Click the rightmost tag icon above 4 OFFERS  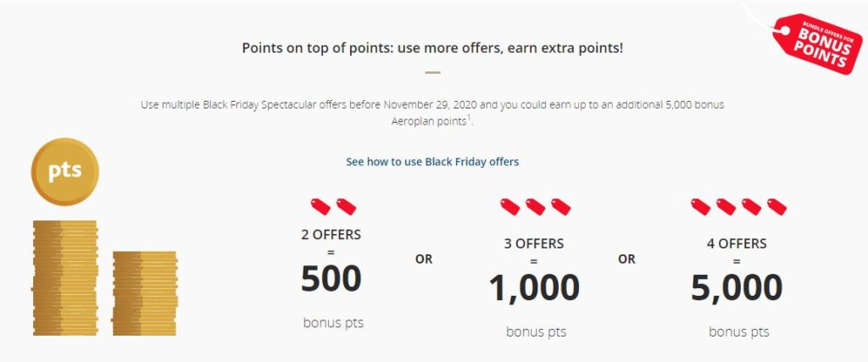776,206
